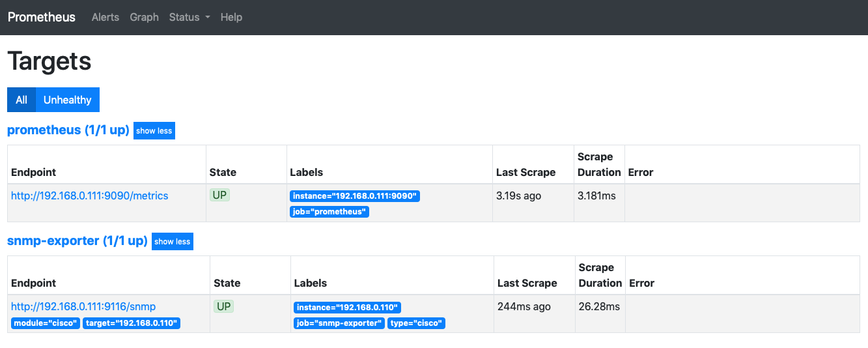Show only Unhealthy targets
868x348 pixels.
[68, 100]
